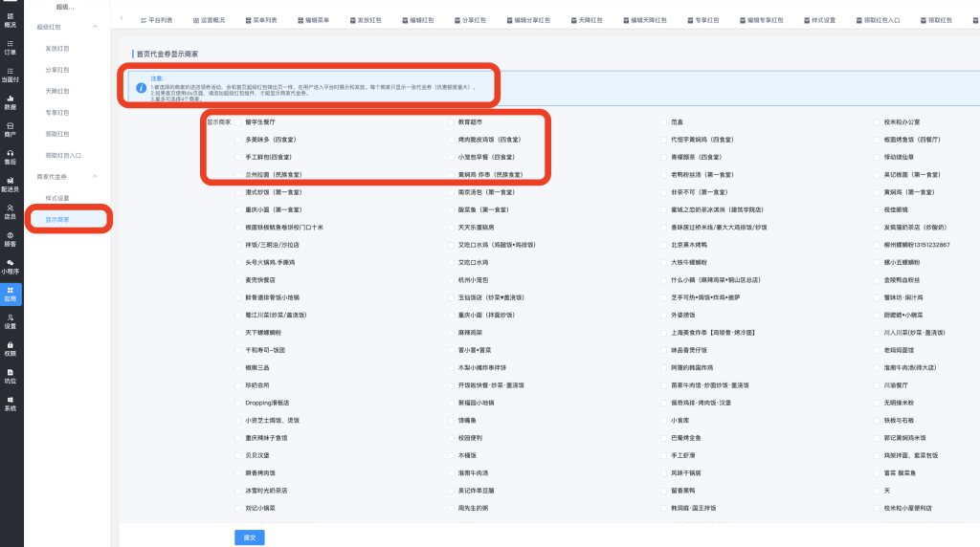
Task: Collapse the 超级红包 menu group
Action: tap(95, 27)
